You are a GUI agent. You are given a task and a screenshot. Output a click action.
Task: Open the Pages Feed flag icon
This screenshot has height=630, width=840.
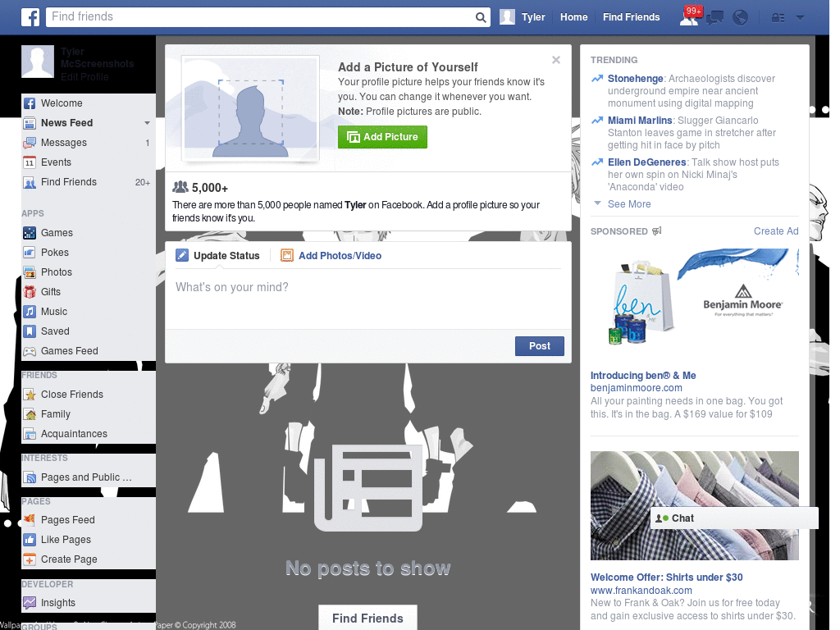coord(30,519)
